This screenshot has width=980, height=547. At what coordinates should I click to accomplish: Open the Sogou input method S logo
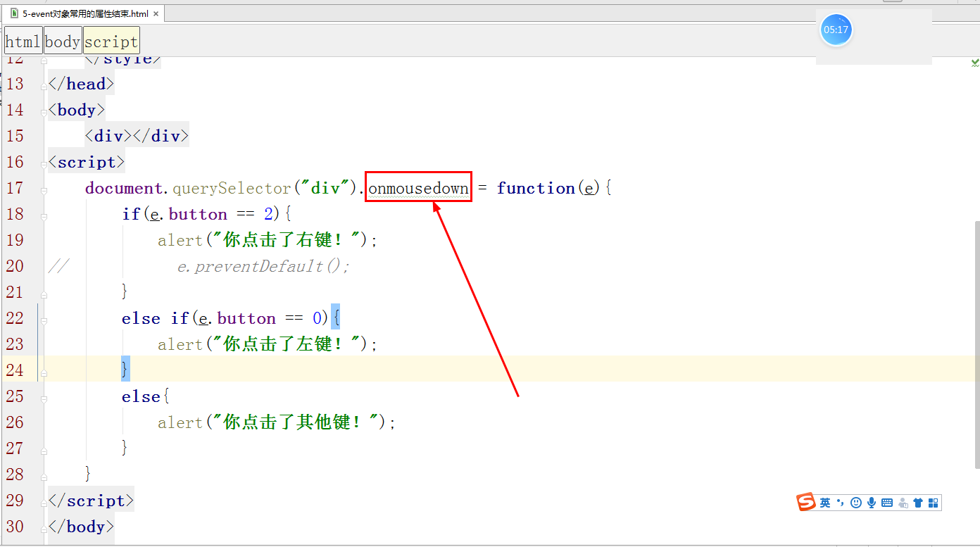tap(805, 502)
